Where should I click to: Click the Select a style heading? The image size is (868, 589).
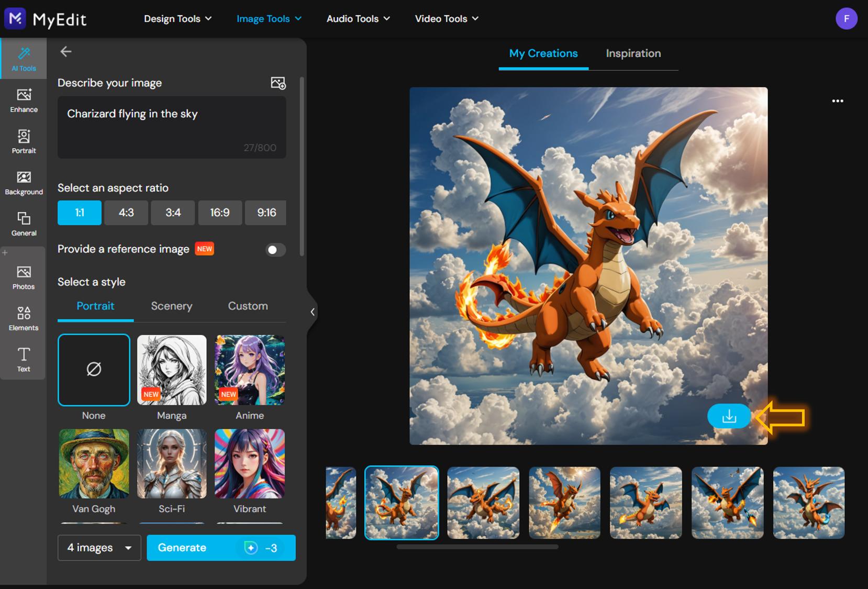tap(92, 282)
